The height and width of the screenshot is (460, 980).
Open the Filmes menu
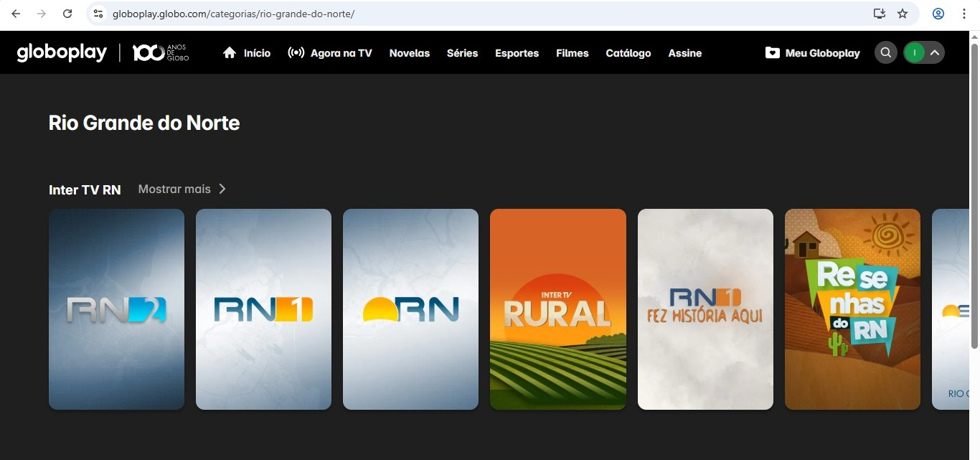coord(573,53)
